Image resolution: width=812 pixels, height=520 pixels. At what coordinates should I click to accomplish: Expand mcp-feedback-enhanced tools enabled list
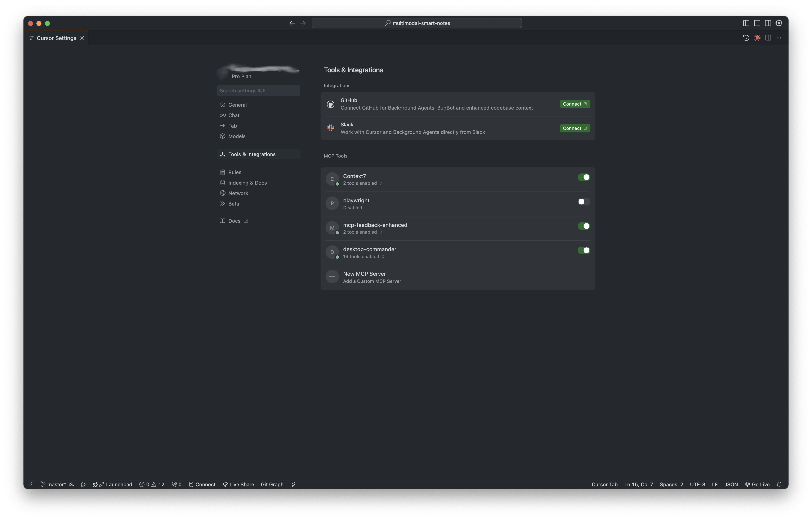pos(363,232)
